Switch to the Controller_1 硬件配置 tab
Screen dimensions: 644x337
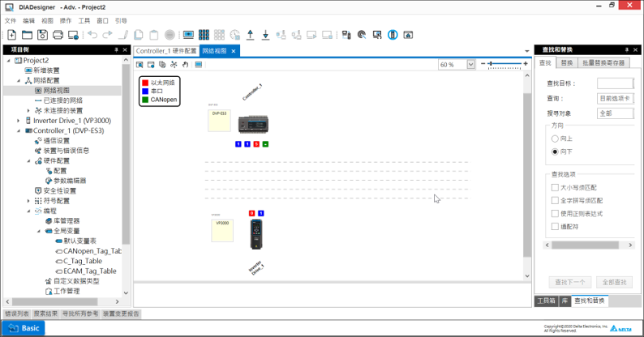[x=165, y=51]
